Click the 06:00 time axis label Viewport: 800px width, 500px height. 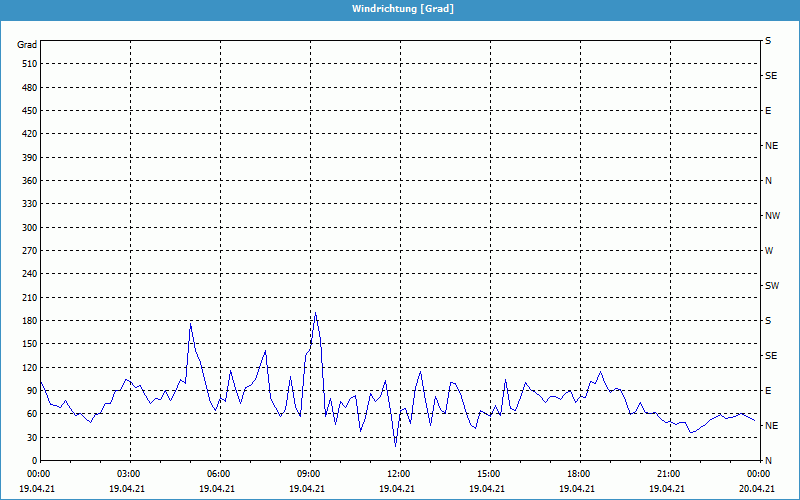[x=219, y=473]
